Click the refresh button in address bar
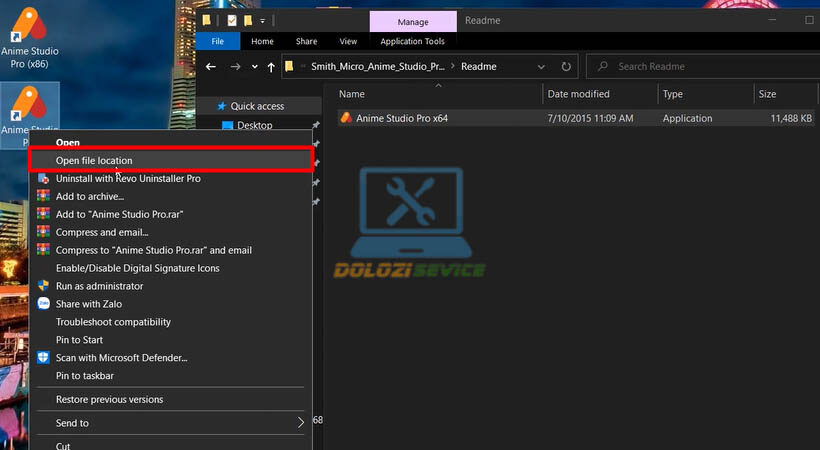This screenshot has height=450, width=820. pos(567,67)
